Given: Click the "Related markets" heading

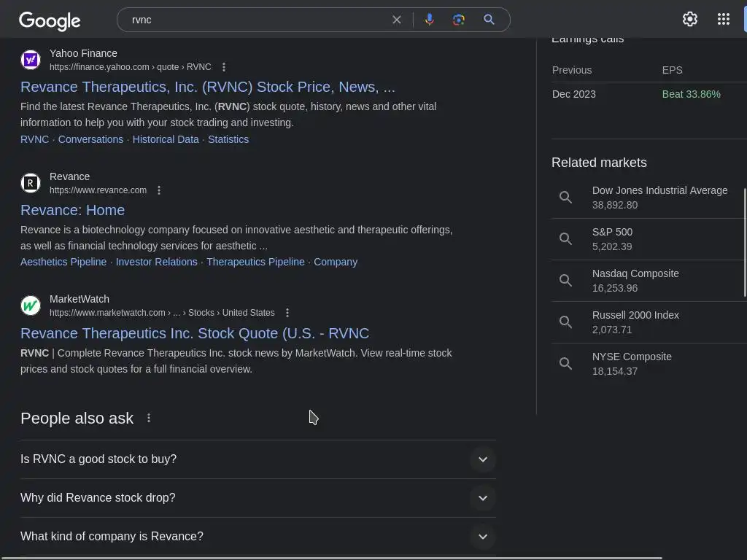Looking at the screenshot, I should tap(599, 163).
